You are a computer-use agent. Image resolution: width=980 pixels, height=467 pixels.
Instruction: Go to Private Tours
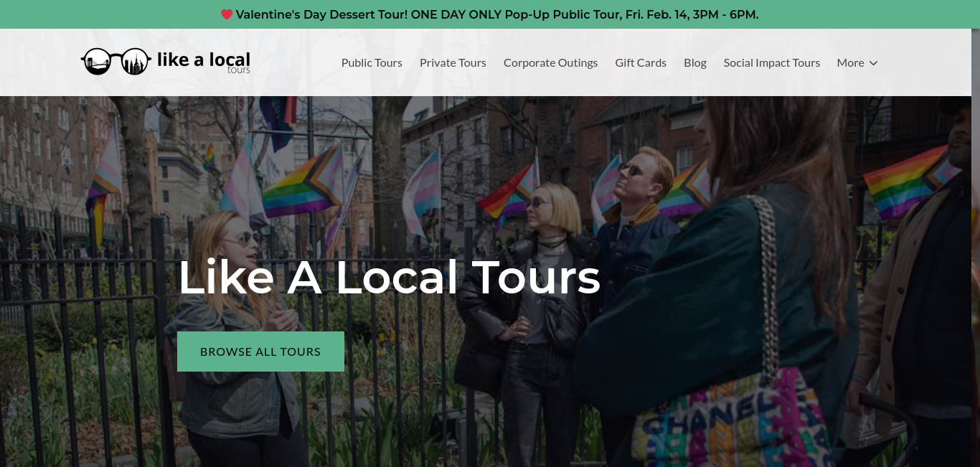453,63
